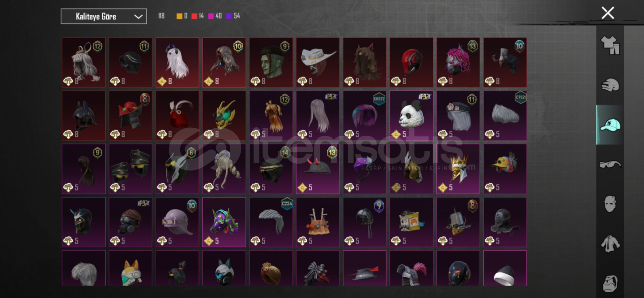The image size is (644, 298).
Task: Open the Kaliteye Göre sort dropdown
Action: 104,16
